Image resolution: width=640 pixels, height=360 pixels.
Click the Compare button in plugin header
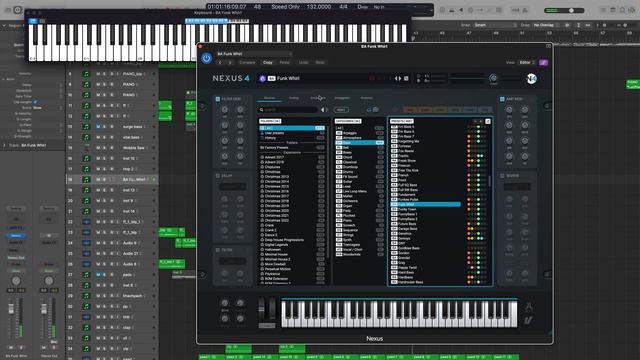(x=247, y=62)
